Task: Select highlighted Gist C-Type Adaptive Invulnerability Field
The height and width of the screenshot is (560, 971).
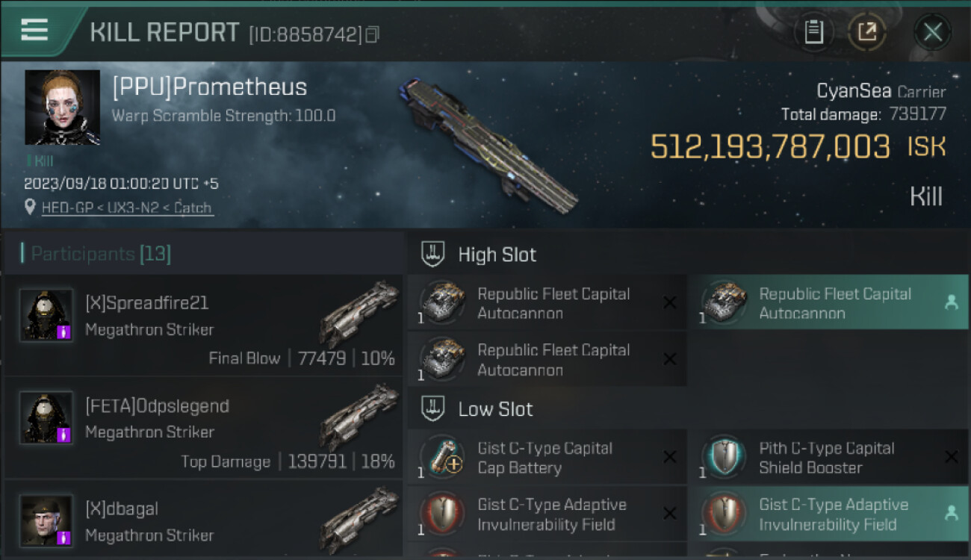Action: pyautogui.click(x=828, y=514)
